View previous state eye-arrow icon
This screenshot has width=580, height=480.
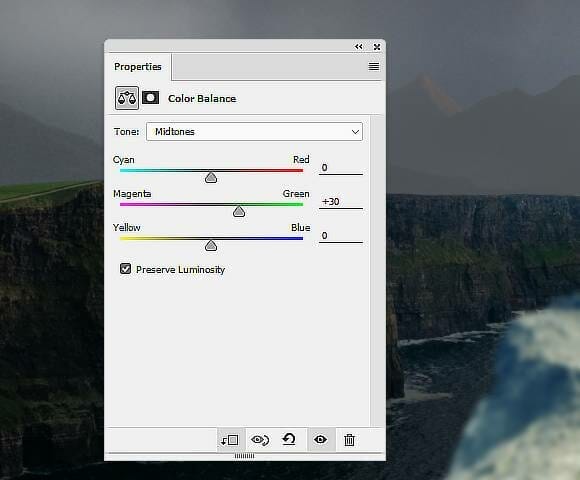pyautogui.click(x=260, y=440)
